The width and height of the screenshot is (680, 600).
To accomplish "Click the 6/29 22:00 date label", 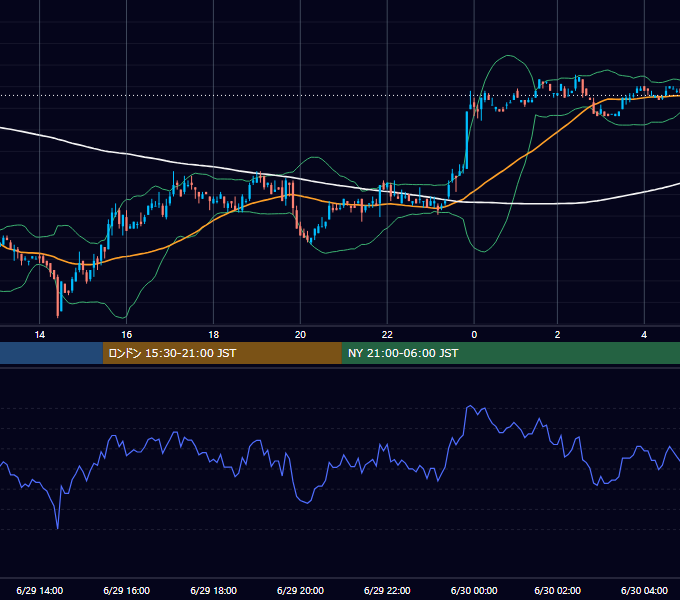I will click(387, 590).
